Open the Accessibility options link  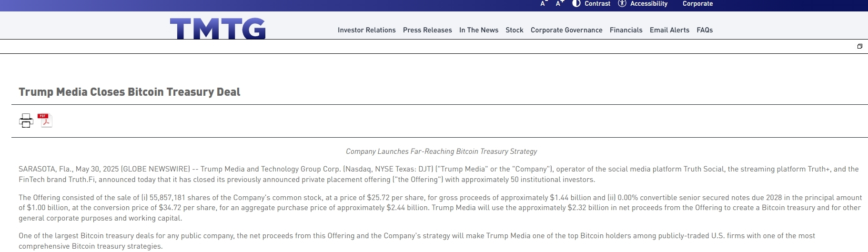click(649, 3)
